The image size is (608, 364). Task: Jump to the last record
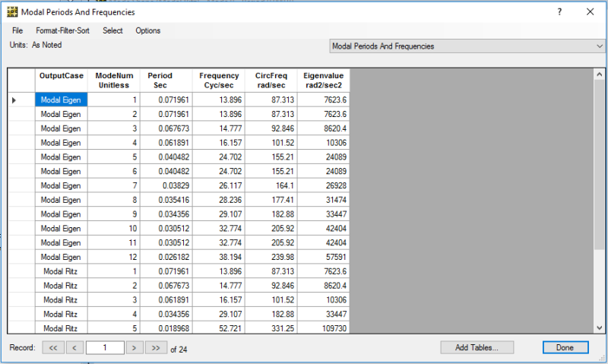[x=156, y=348]
